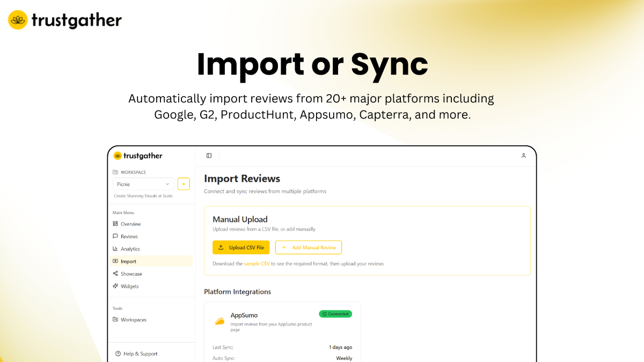644x362 pixels.
Task: Go to Reviews in sidebar
Action: [x=129, y=237]
